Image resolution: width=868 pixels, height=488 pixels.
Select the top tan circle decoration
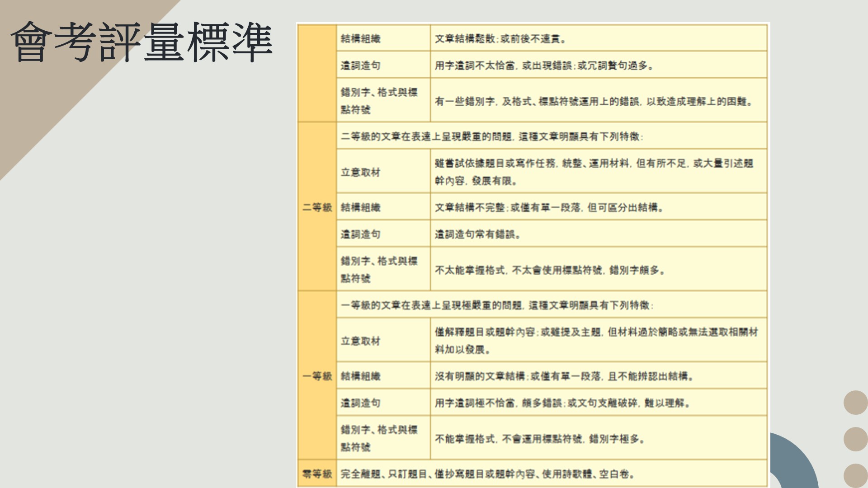855,403
